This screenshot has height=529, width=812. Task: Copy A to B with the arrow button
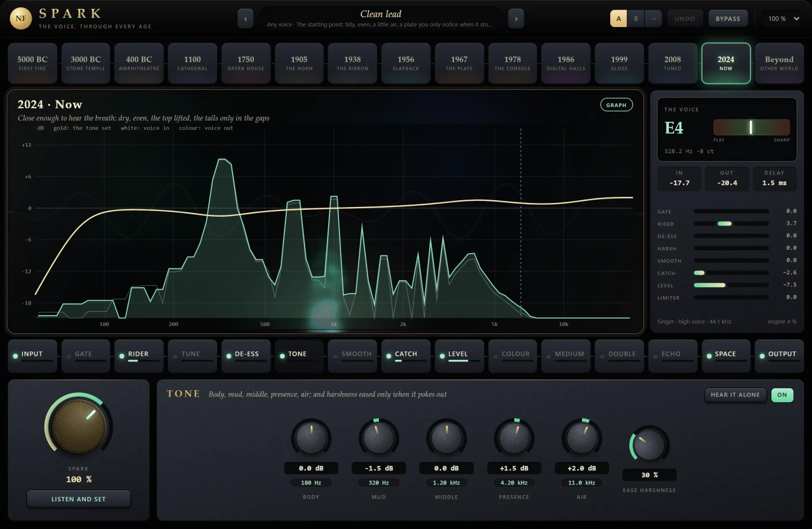tap(654, 19)
